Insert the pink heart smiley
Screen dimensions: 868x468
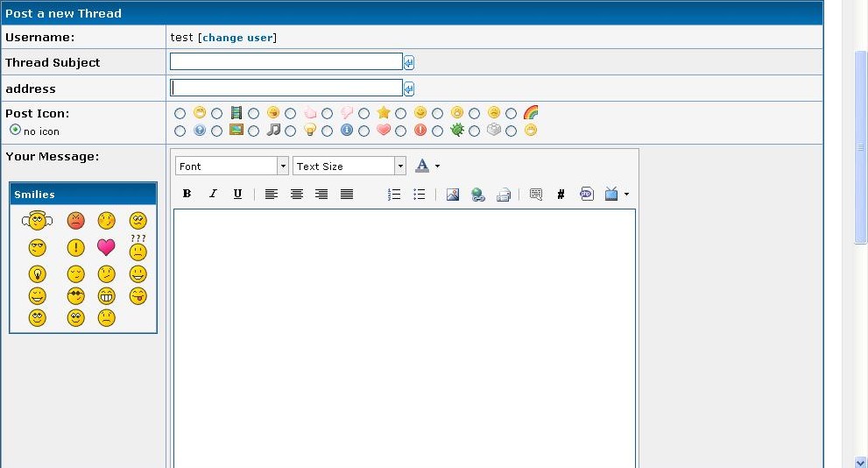pyautogui.click(x=106, y=247)
